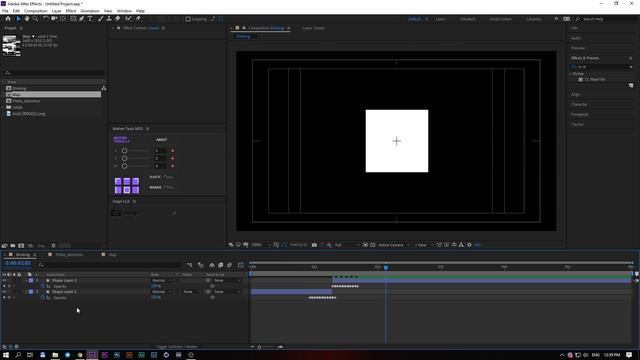This screenshot has width=640, height=360.
Task: Hide Shape Layer 2 with the eye toggle
Action: (x=4, y=280)
